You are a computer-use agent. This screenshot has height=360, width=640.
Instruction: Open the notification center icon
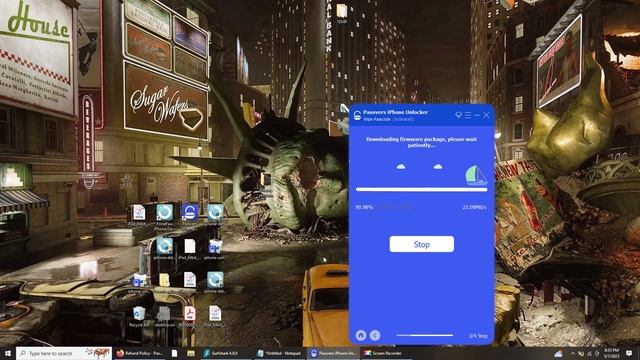coord(629,353)
